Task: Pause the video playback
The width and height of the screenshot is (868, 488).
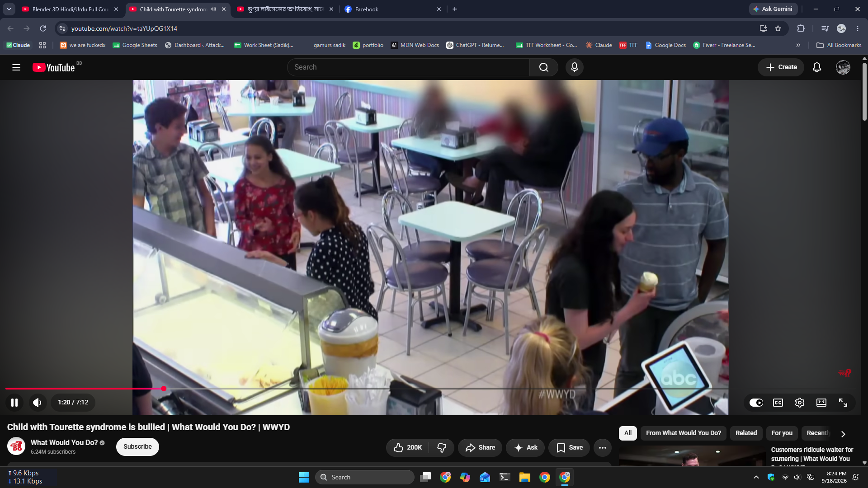Action: 14,403
